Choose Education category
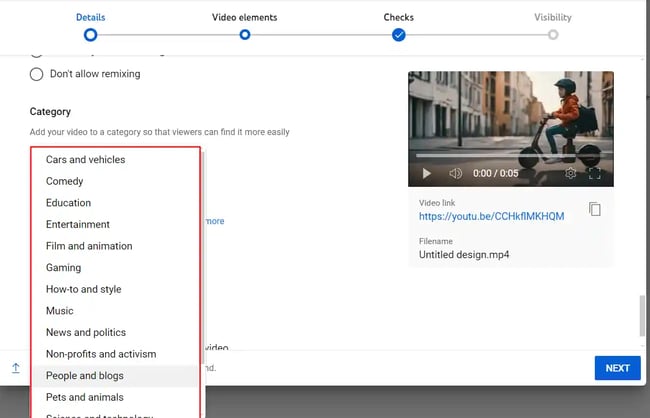650x418 pixels. pyautogui.click(x=115, y=203)
